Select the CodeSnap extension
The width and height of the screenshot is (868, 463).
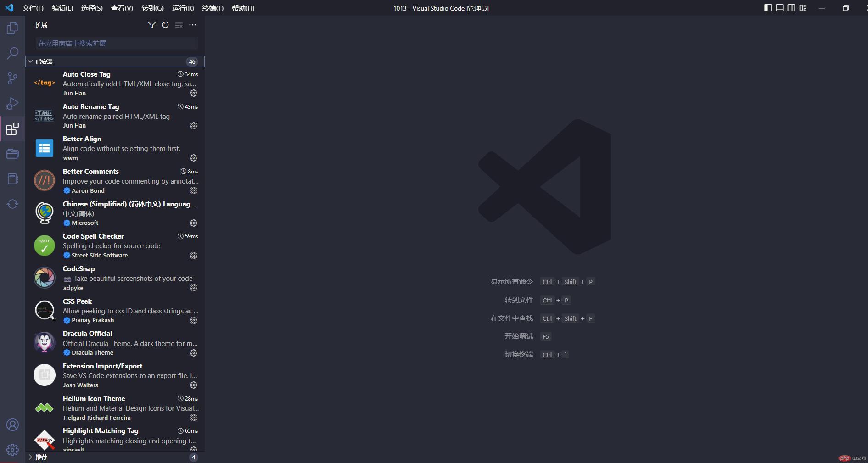(115, 278)
